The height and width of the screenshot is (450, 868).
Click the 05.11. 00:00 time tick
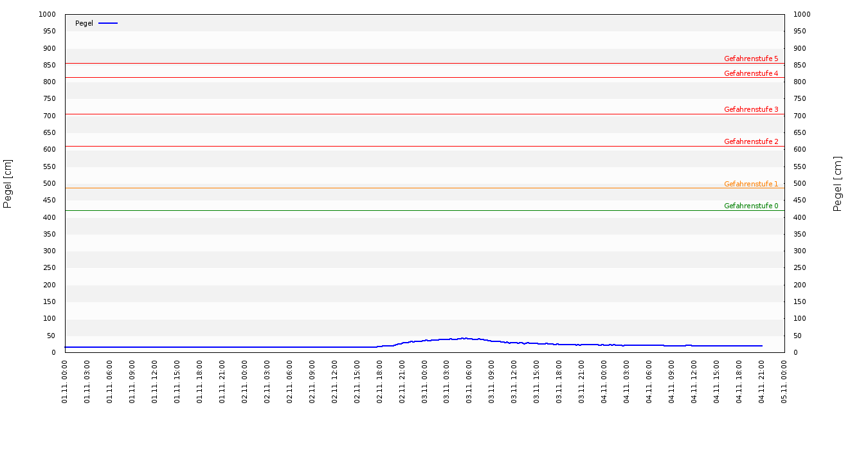(x=784, y=381)
